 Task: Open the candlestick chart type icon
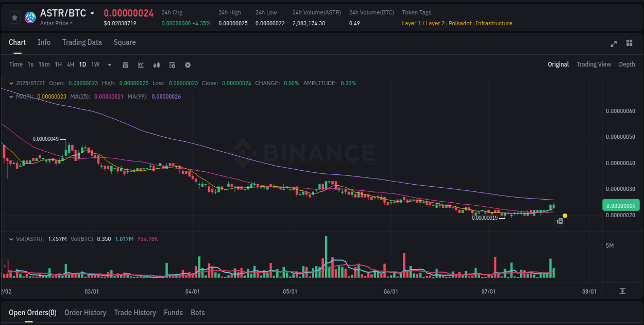tap(156, 64)
